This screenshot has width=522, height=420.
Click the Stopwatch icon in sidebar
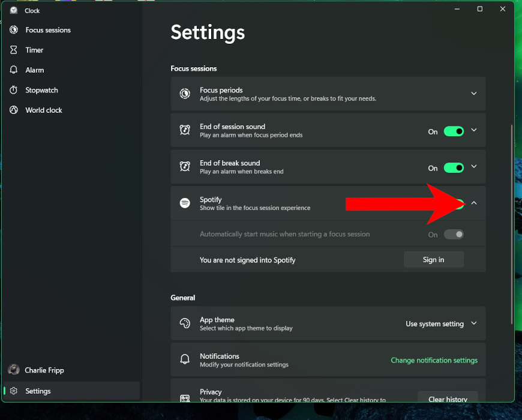point(13,90)
